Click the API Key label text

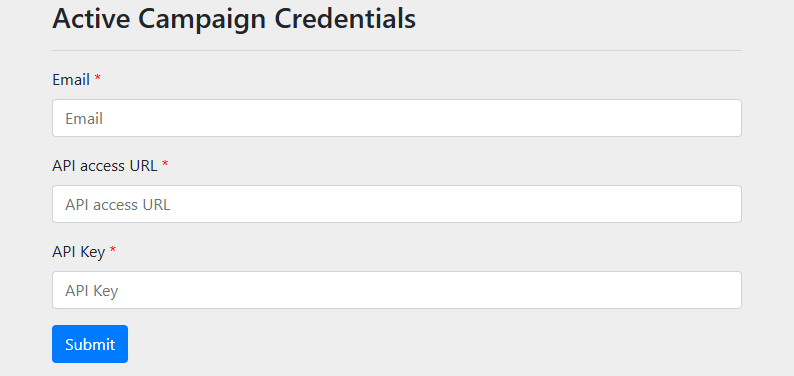click(x=78, y=252)
